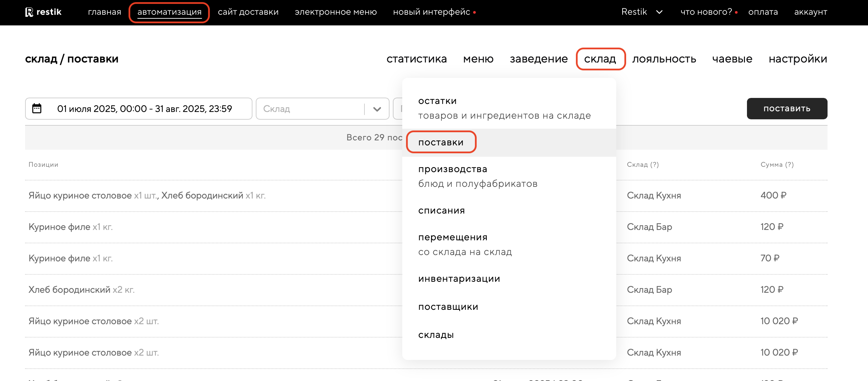Screen dimensions: 868x381
Task: Open the Склад filter dropdown arrow
Action: pos(377,109)
